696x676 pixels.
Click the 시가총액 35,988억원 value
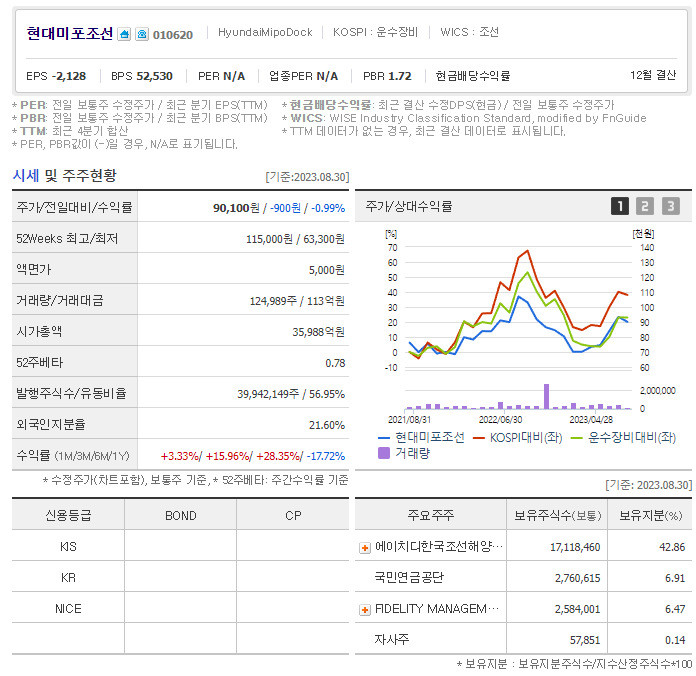(318, 332)
